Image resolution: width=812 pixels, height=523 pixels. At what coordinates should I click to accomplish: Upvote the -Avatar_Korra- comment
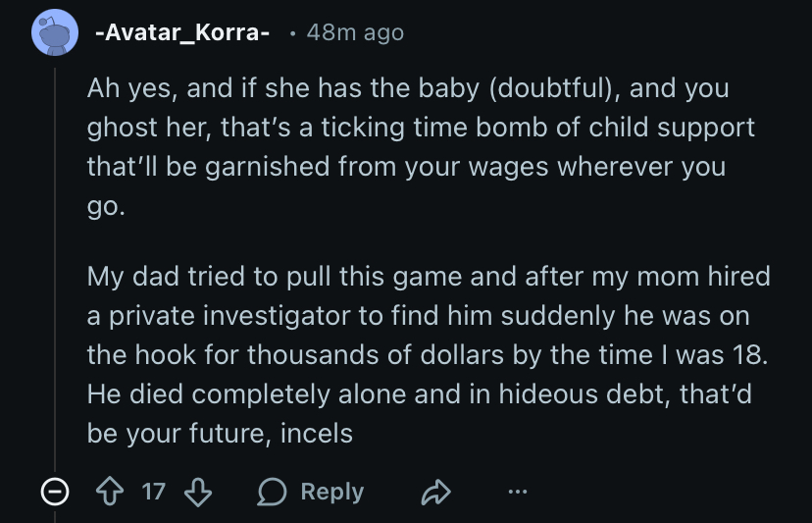111,492
